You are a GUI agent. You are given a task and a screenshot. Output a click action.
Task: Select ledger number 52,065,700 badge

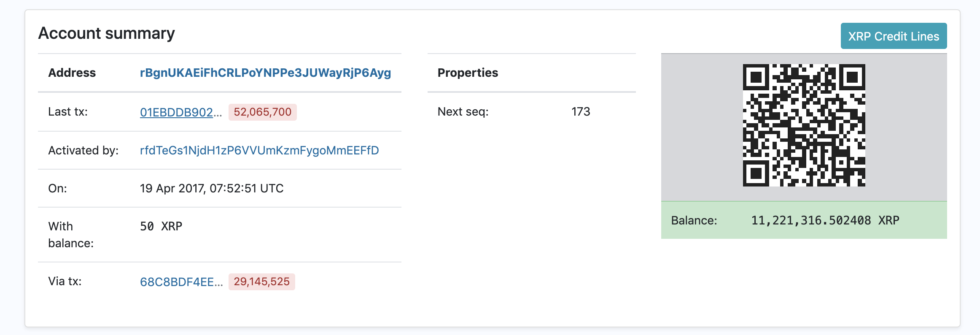point(262,112)
